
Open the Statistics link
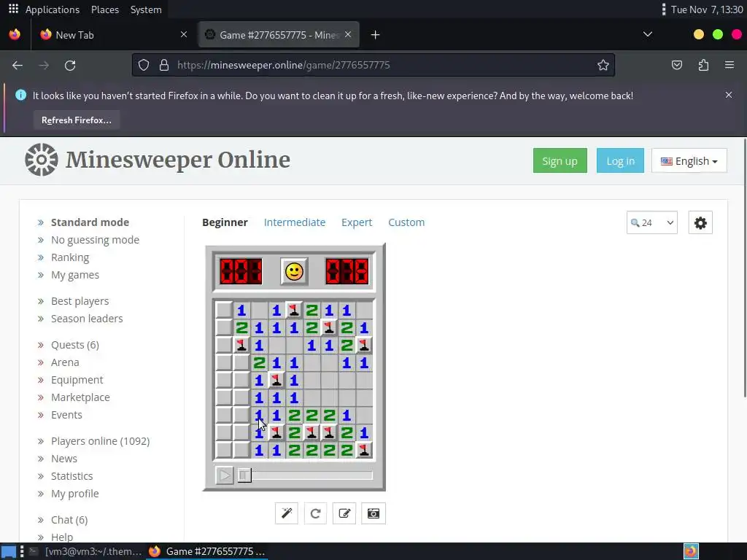pos(72,476)
